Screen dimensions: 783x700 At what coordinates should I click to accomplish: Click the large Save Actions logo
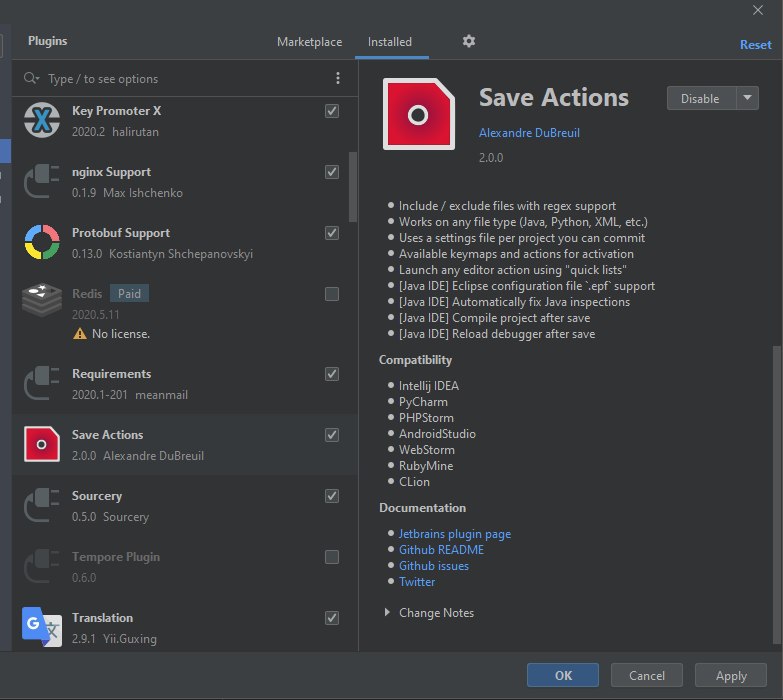418,114
